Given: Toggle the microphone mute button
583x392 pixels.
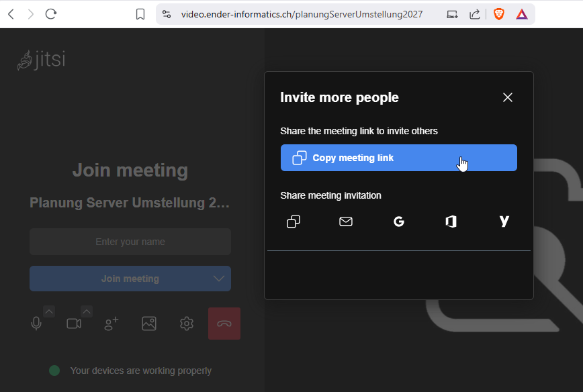Looking at the screenshot, I should tap(36, 324).
